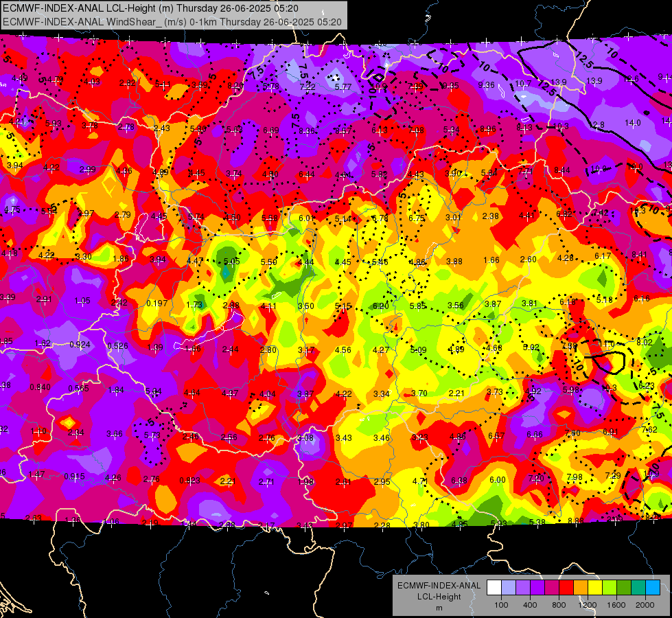This screenshot has width=672, height=618.
Task: Click the '5.77' data point
Action: pyautogui.click(x=343, y=87)
